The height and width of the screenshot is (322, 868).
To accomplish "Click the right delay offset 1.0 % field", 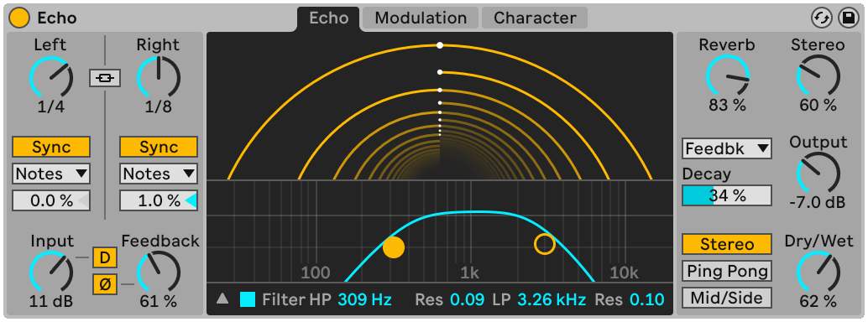I will tap(159, 201).
